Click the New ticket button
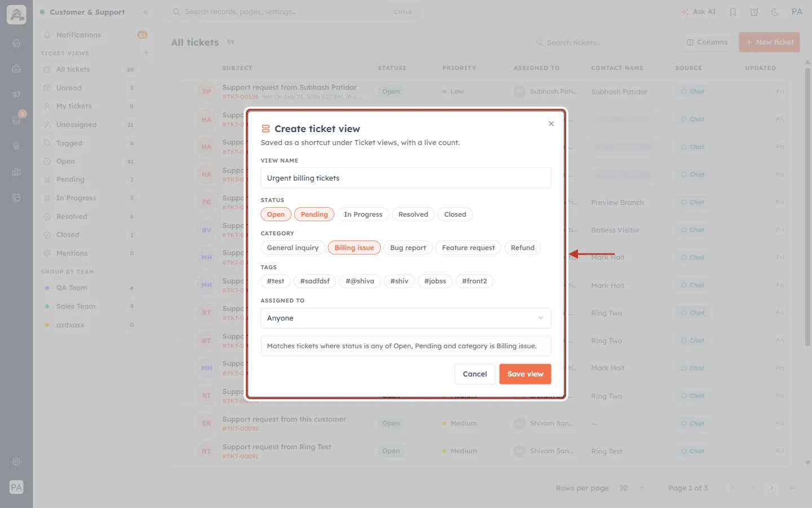This screenshot has width=812, height=508. 769,42
